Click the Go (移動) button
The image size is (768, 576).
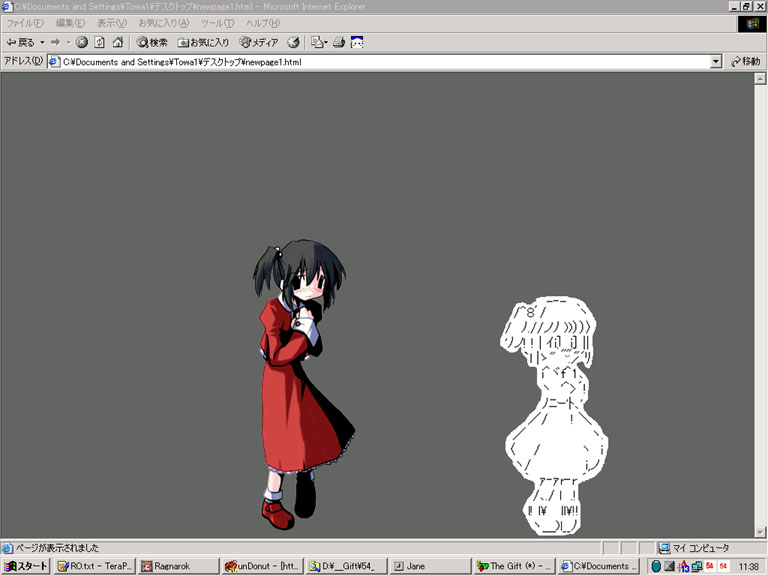tap(745, 62)
